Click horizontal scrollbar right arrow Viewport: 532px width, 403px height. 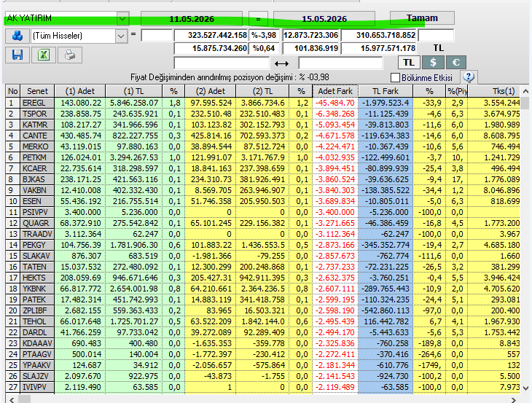coord(514,399)
